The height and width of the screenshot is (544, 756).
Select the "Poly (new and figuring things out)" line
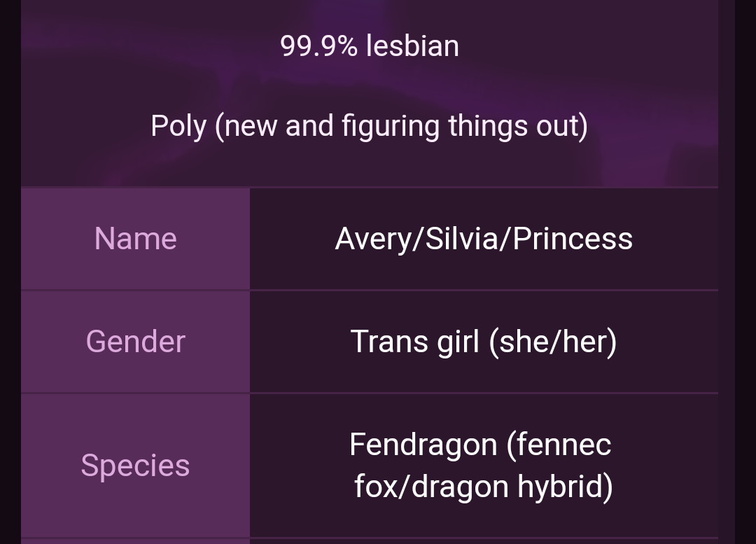369,127
